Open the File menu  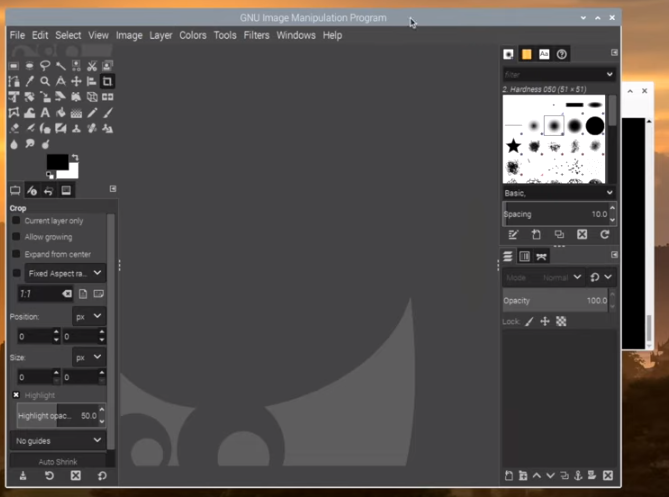pyautogui.click(x=17, y=35)
